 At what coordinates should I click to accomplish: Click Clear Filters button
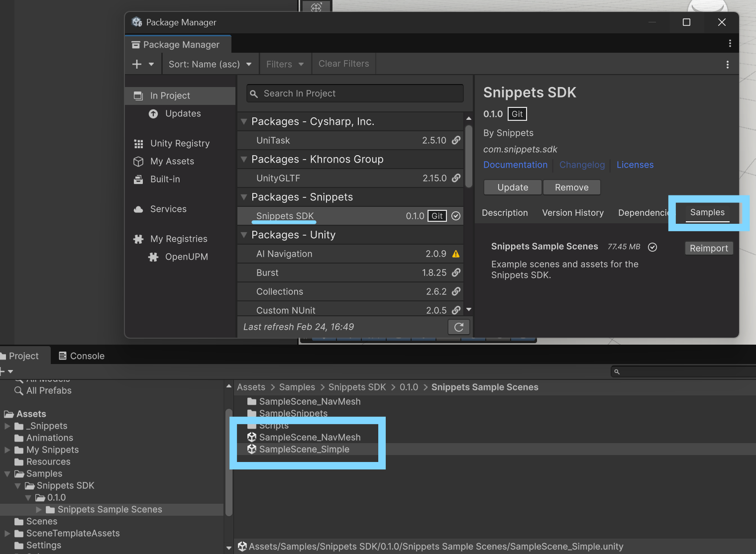344,64
